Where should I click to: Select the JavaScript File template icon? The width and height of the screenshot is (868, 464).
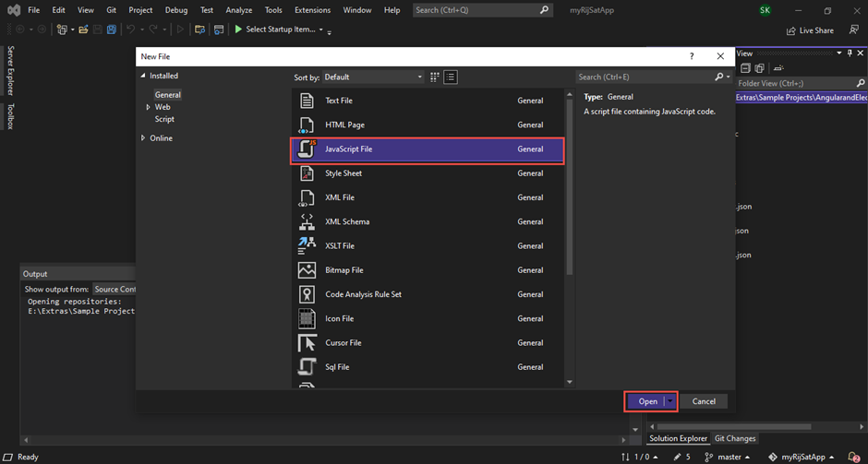tap(307, 149)
